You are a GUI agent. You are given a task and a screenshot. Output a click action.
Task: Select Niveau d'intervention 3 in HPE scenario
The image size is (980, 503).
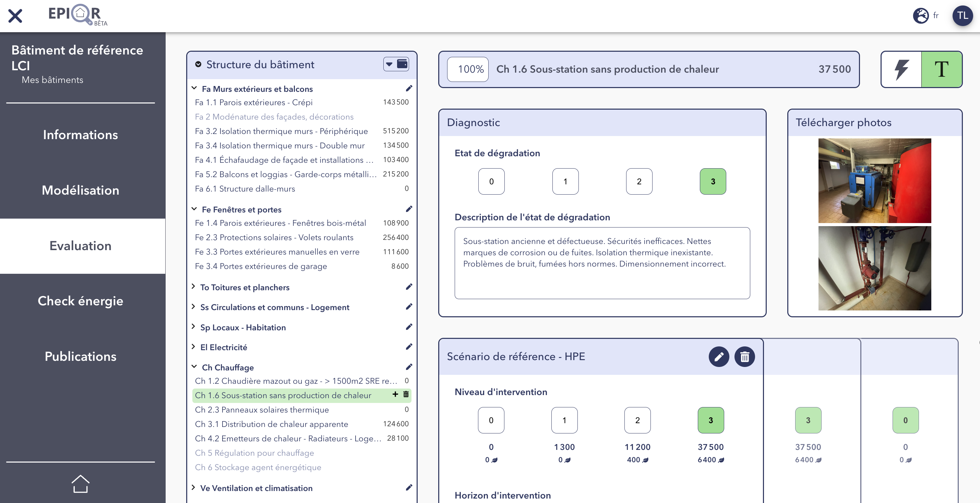[710, 420]
